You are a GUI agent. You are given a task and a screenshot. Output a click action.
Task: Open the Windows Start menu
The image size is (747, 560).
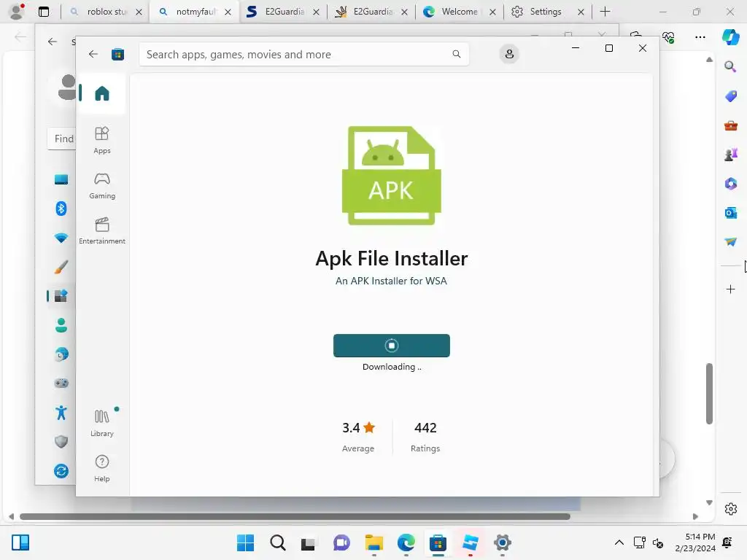[246, 542]
